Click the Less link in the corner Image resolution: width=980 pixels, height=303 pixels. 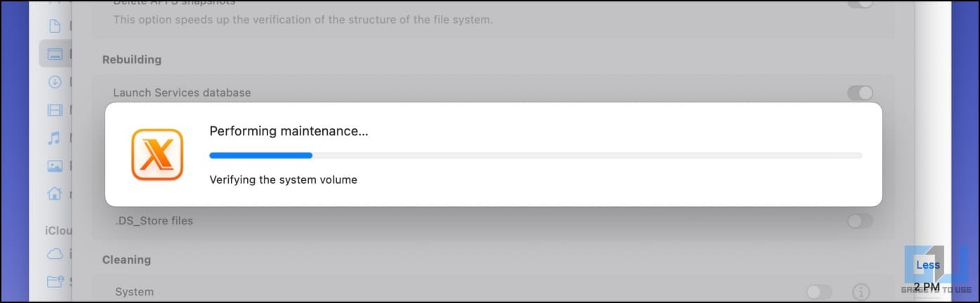[x=927, y=265]
